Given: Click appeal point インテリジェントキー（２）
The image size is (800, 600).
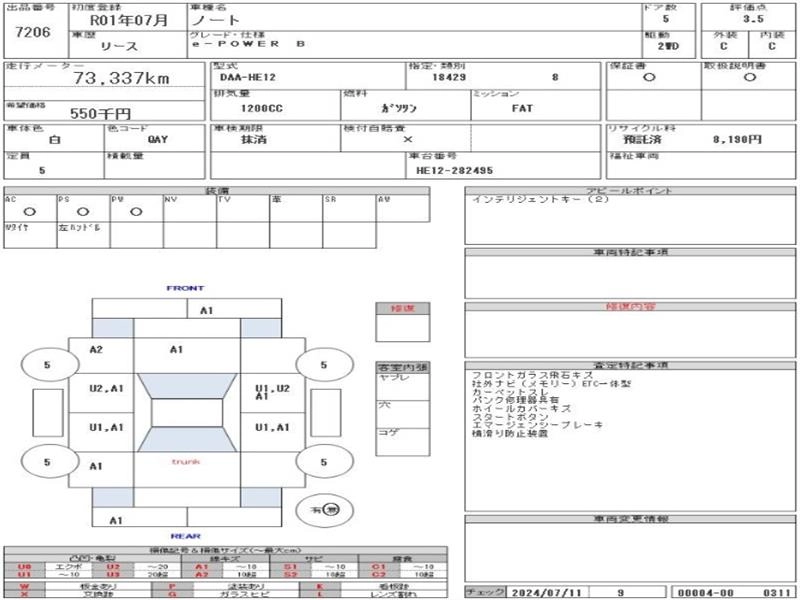Looking at the screenshot, I should click(540, 199).
